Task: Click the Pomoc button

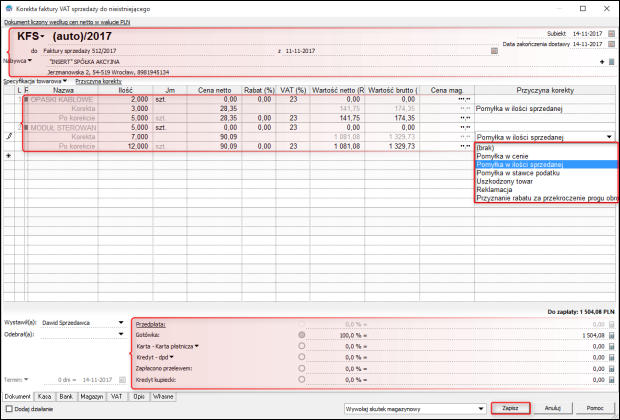Action: [x=595, y=408]
